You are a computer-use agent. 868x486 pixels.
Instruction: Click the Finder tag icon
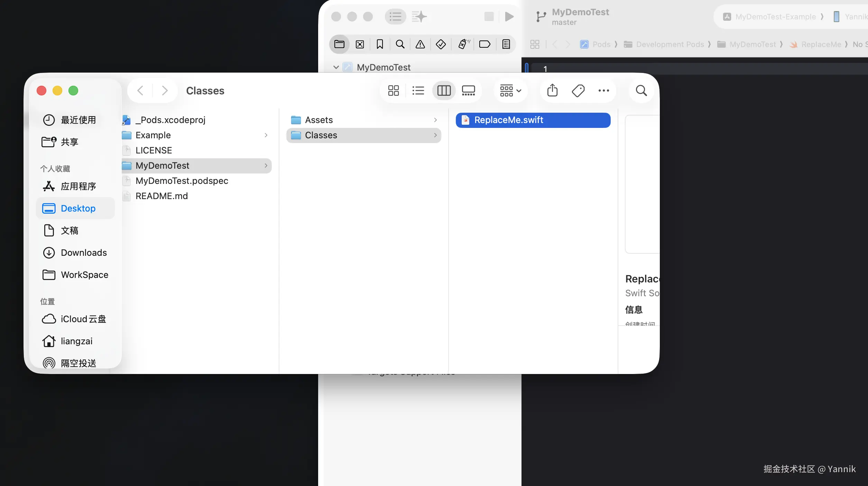pos(578,91)
